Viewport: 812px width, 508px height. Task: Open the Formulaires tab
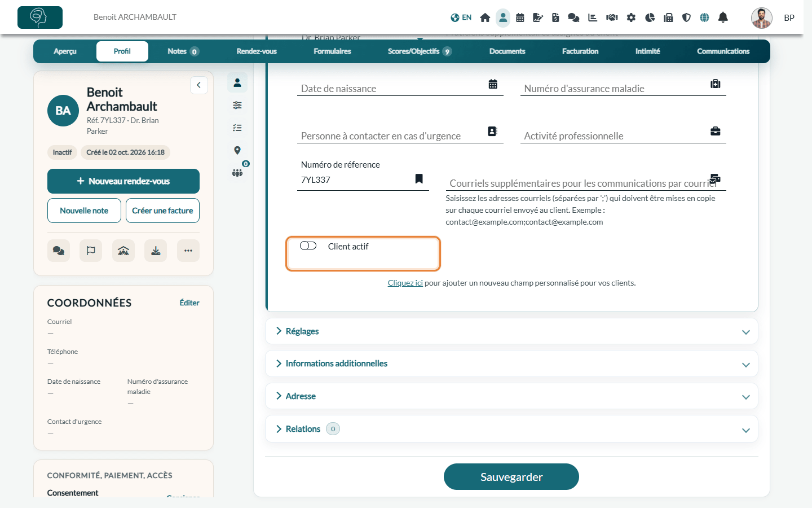click(x=332, y=51)
